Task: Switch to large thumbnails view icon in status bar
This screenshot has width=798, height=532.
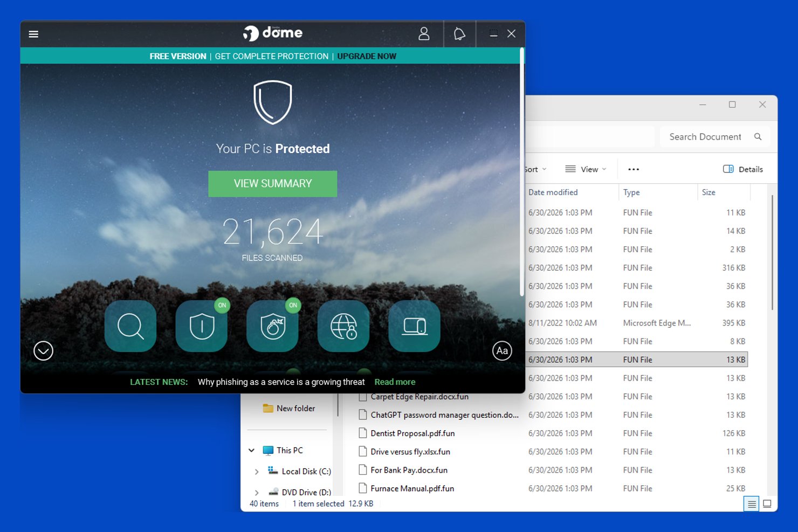Action: (767, 504)
